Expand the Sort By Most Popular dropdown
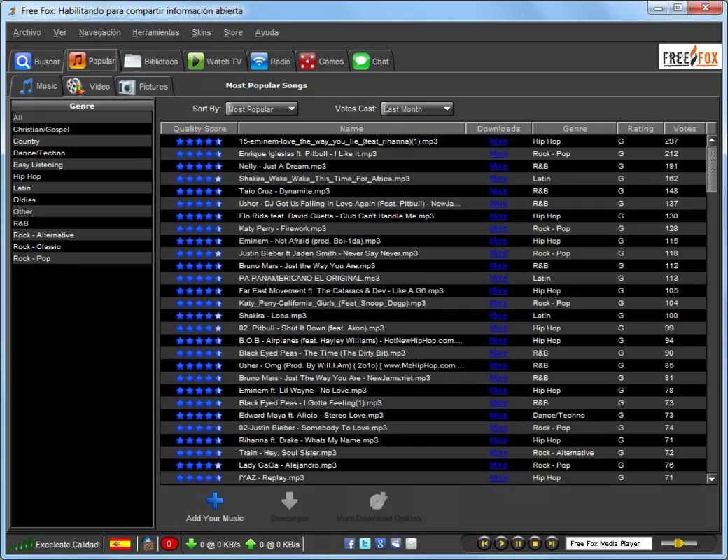The height and width of the screenshot is (560, 728). 261,108
